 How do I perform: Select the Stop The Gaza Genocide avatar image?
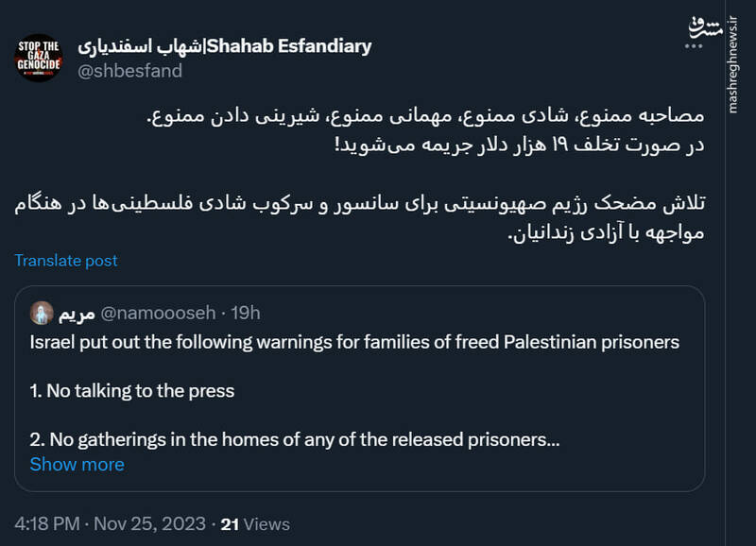point(40,55)
